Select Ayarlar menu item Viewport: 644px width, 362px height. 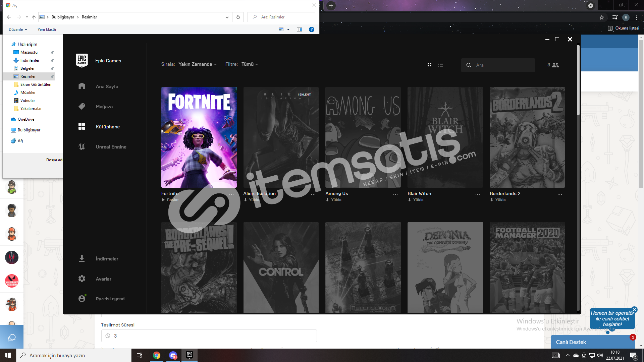104,279
